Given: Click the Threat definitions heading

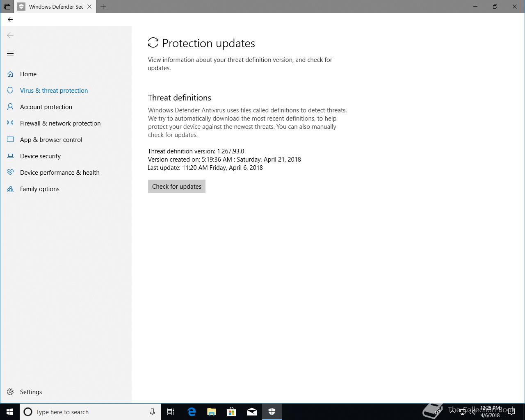Looking at the screenshot, I should tap(180, 98).
